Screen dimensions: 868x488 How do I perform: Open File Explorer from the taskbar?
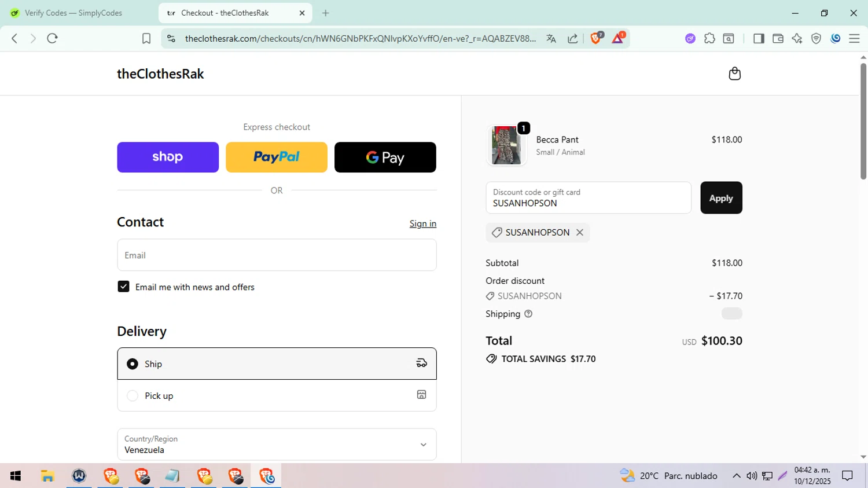pyautogui.click(x=47, y=476)
